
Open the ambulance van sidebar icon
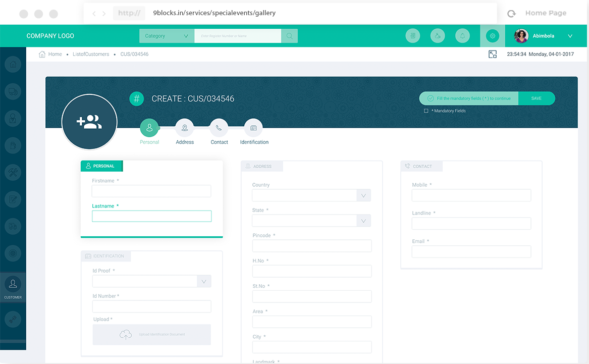[13, 227]
